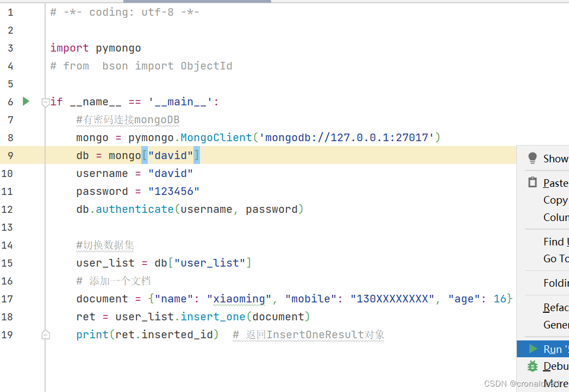Click the print keyword on line 19

(92, 334)
